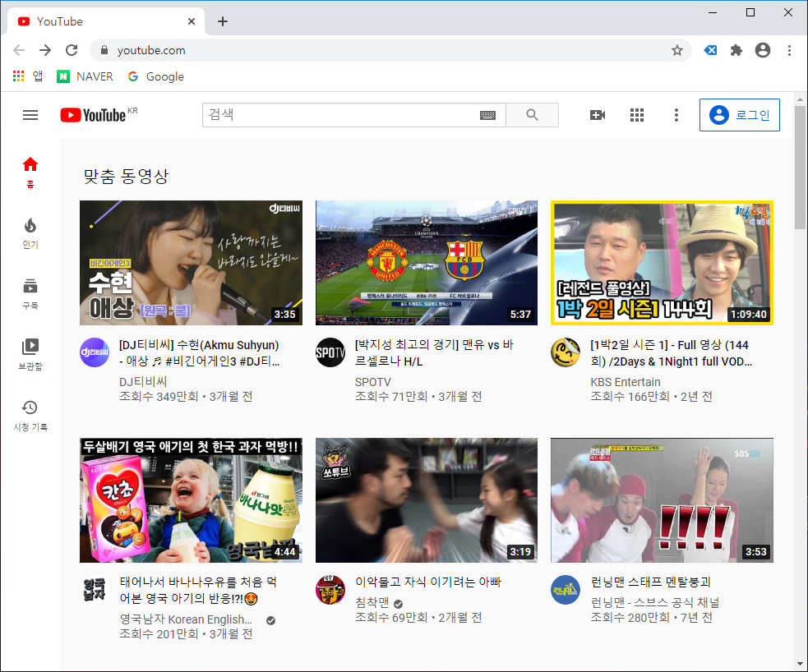Click the 로그인 sign-in button
The height and width of the screenshot is (672, 808).
coord(740,115)
